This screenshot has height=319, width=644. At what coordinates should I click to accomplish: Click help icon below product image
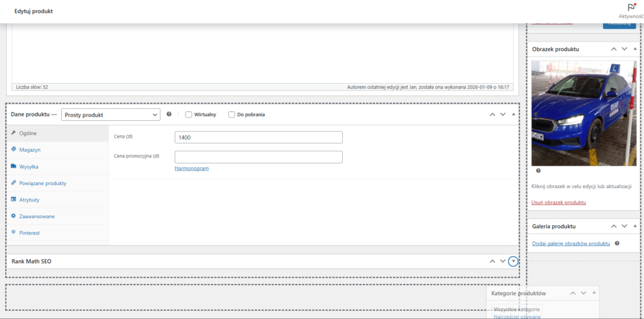538,171
